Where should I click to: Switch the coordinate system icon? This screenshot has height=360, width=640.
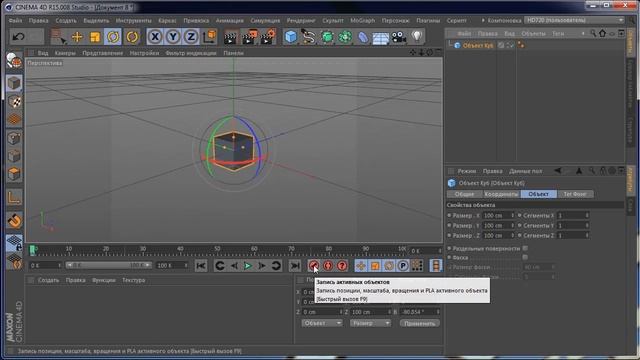[210, 37]
